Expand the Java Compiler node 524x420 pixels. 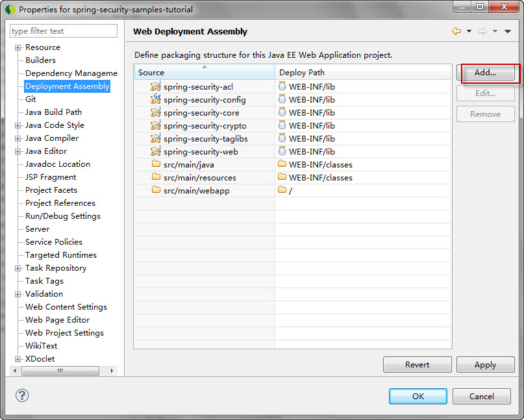[x=18, y=138]
